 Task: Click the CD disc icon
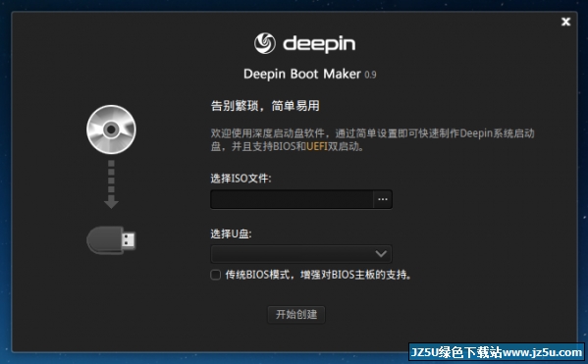[111, 130]
